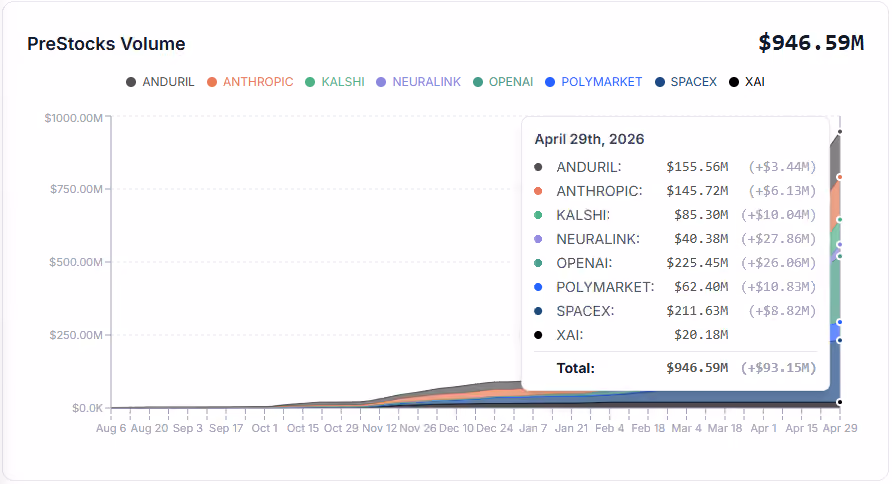This screenshot has height=484, width=892.
Task: Click the $750.00M y-axis label
Action: point(76,189)
